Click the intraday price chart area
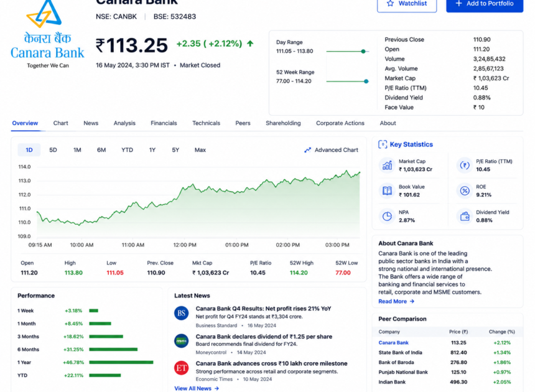This screenshot has height=392, width=535. click(x=198, y=202)
